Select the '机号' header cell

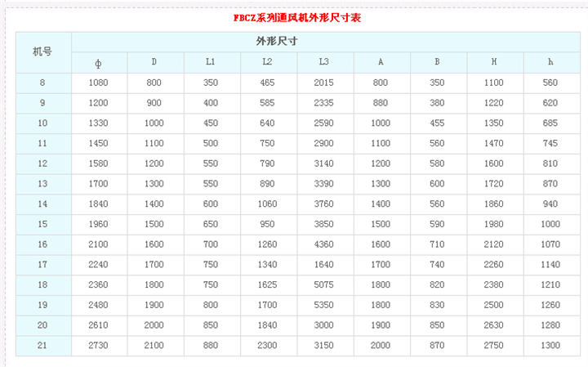[43, 52]
